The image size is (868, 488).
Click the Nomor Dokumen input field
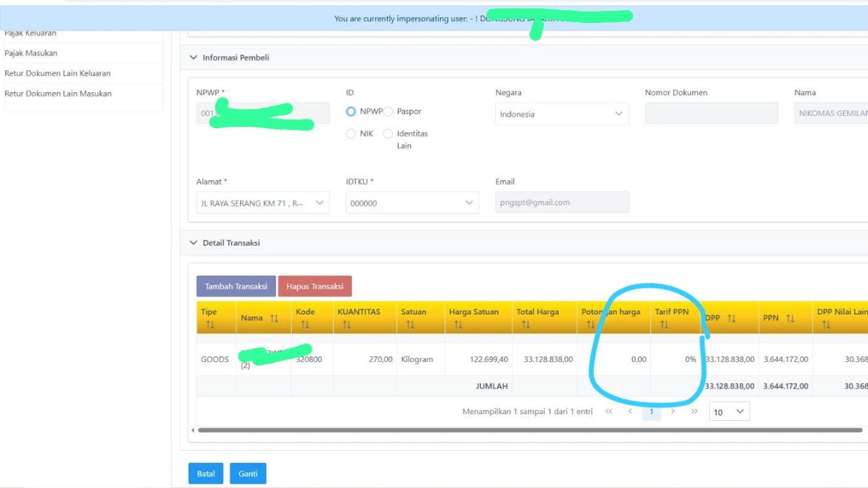(711, 113)
